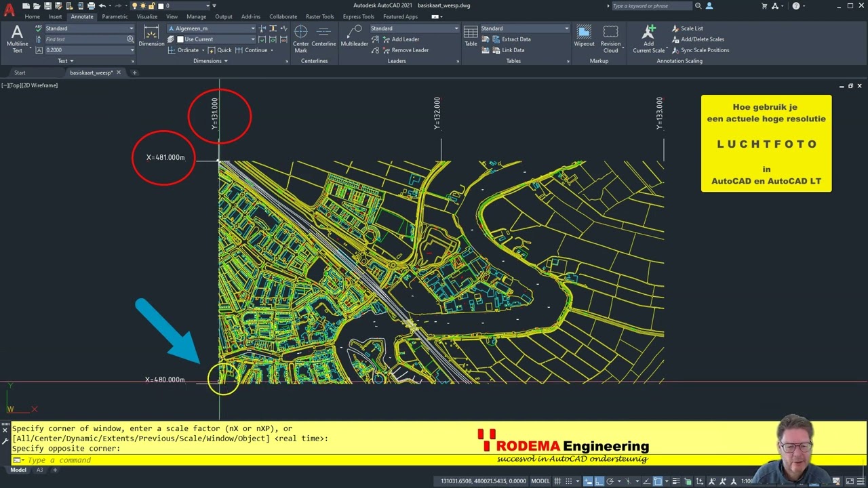
Task: Click the Undo arrow icon
Action: [x=102, y=6]
